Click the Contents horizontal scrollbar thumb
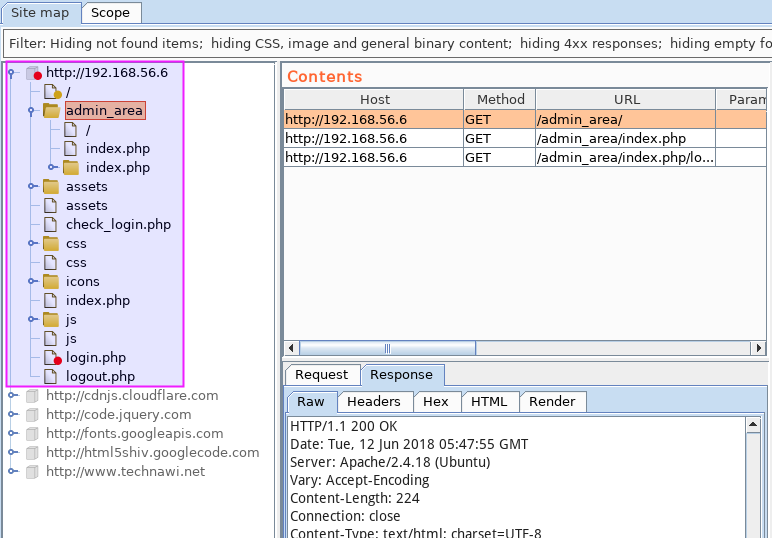 pyautogui.click(x=387, y=348)
